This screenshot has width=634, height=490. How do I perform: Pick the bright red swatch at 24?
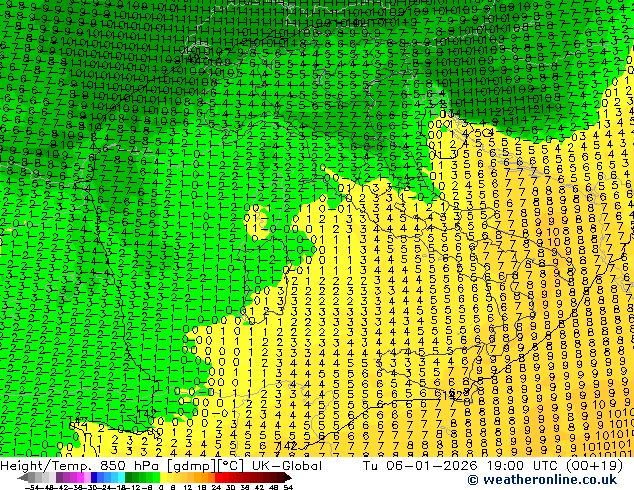tap(218, 477)
